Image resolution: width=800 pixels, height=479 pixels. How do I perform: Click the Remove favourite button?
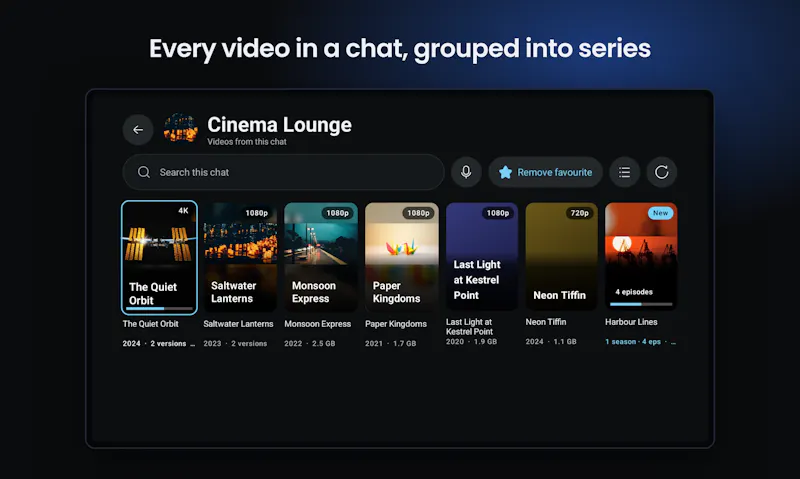point(545,172)
